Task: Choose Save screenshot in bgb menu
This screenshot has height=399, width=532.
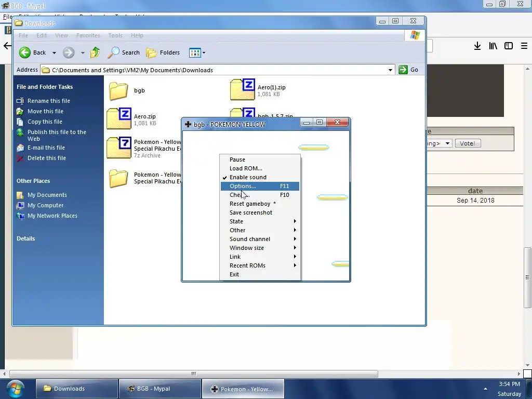Action: click(260, 212)
